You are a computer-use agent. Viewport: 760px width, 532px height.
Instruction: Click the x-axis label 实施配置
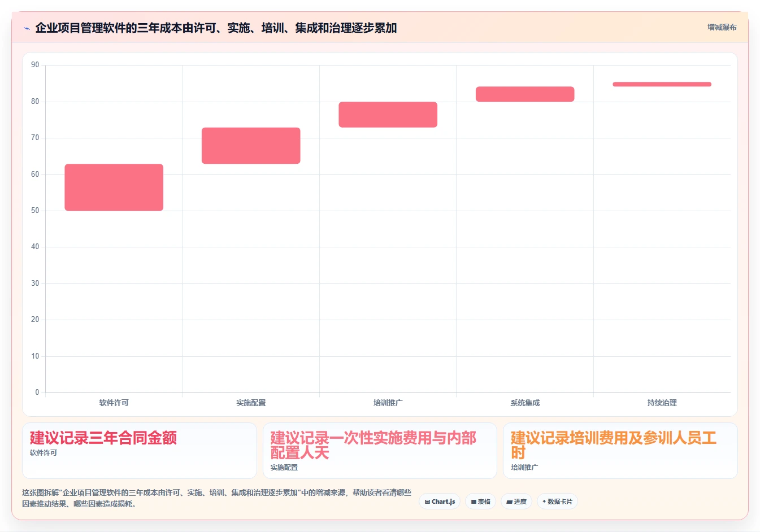pyautogui.click(x=251, y=403)
